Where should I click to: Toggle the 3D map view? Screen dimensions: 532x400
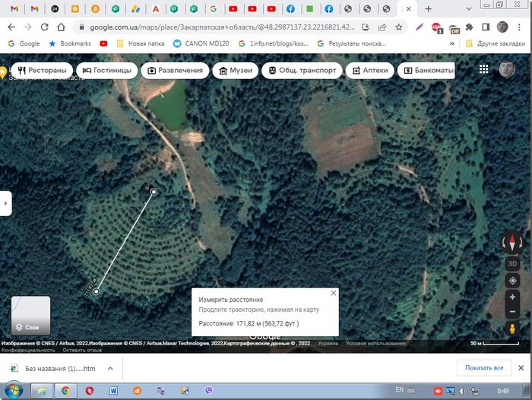point(512,263)
